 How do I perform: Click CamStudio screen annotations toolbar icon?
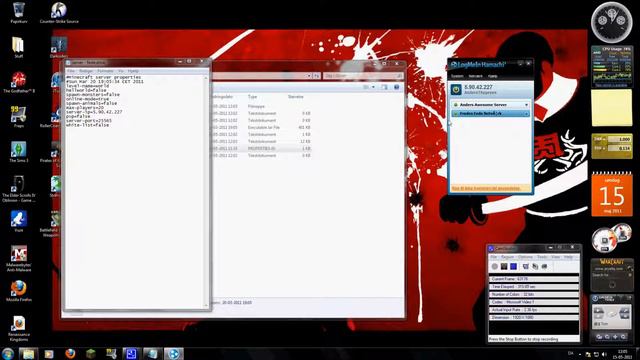pos(544,267)
